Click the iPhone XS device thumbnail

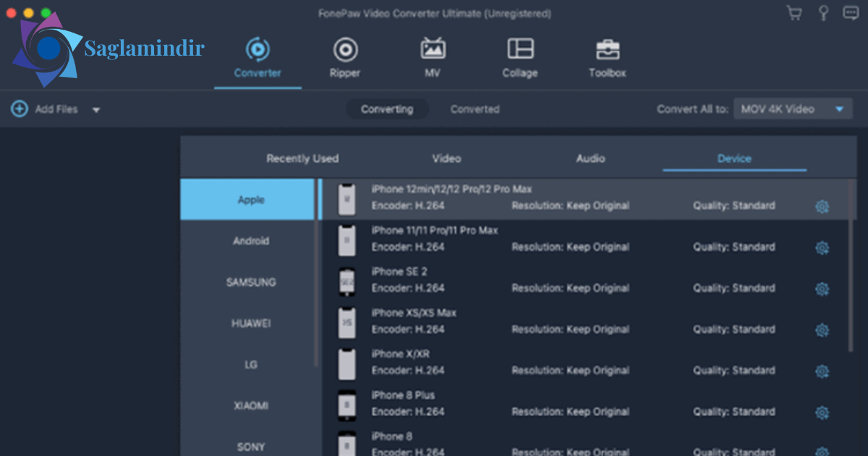[347, 323]
